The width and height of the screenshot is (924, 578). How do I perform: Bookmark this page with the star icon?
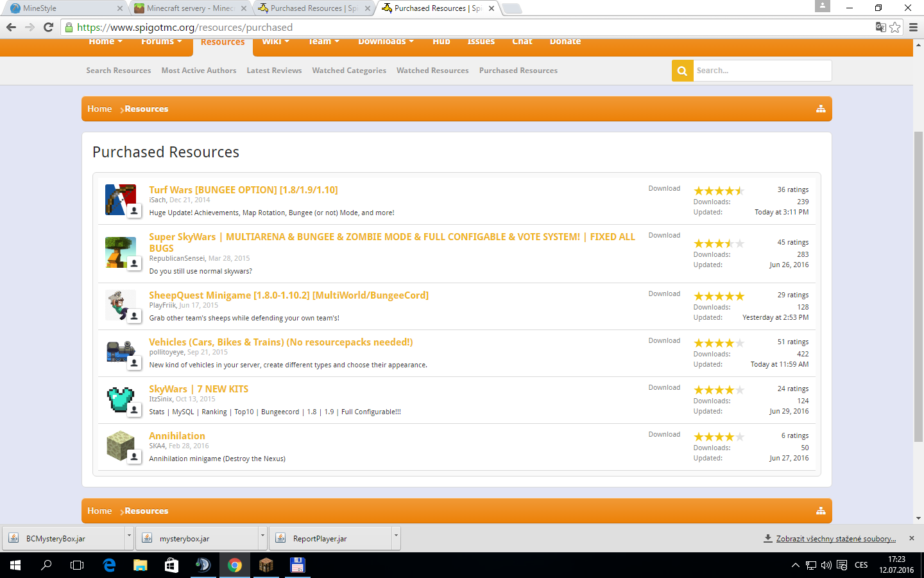[895, 27]
